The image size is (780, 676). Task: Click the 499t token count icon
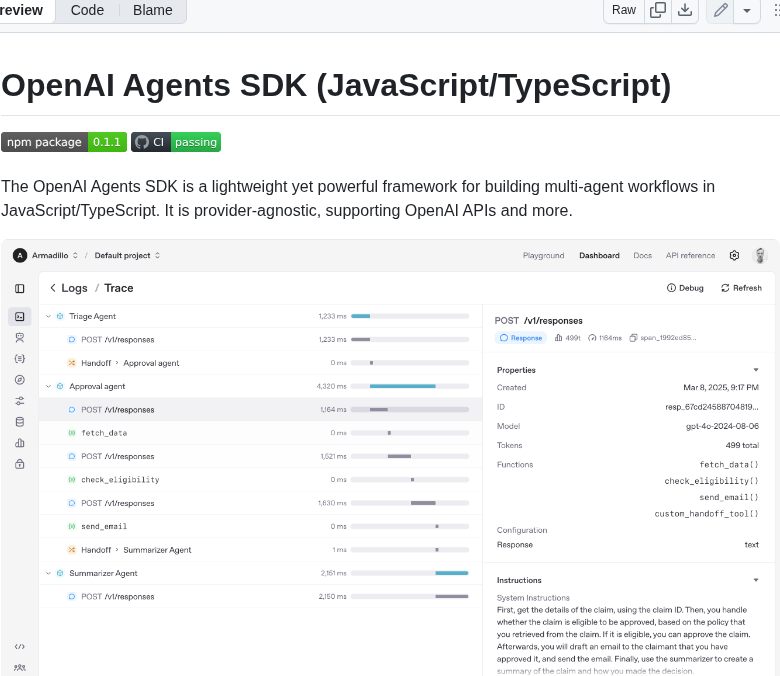tap(558, 338)
